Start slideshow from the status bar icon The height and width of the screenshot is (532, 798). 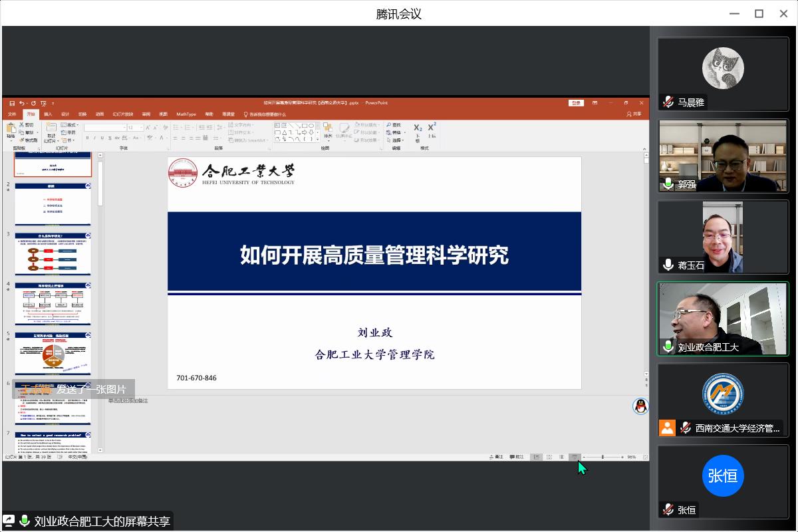575,457
